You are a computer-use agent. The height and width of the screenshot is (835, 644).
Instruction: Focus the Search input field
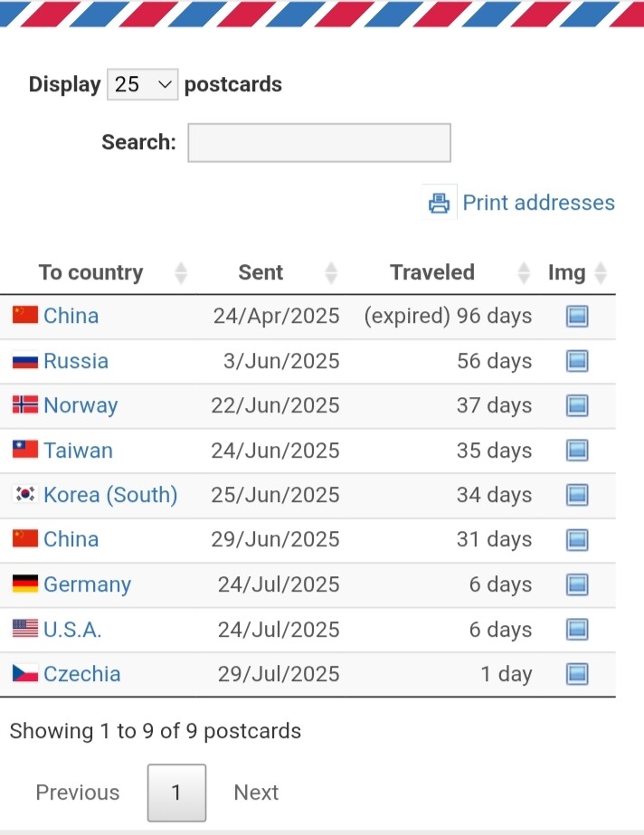(319, 143)
